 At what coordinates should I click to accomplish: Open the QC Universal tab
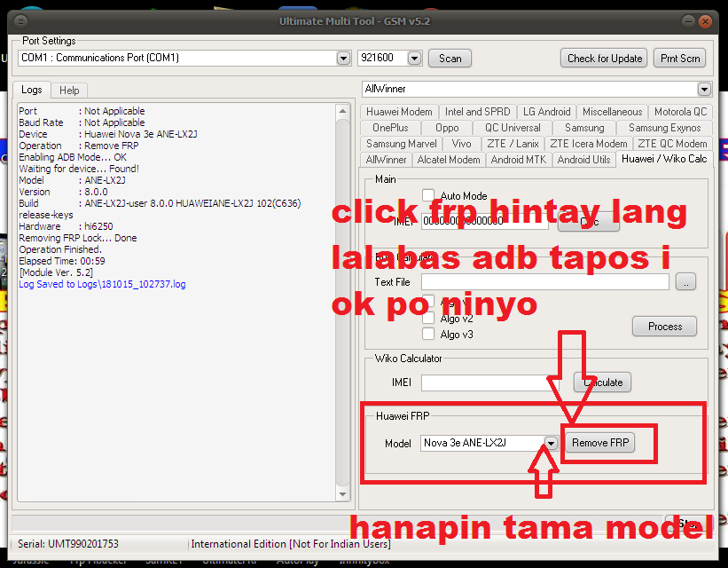[x=513, y=128]
